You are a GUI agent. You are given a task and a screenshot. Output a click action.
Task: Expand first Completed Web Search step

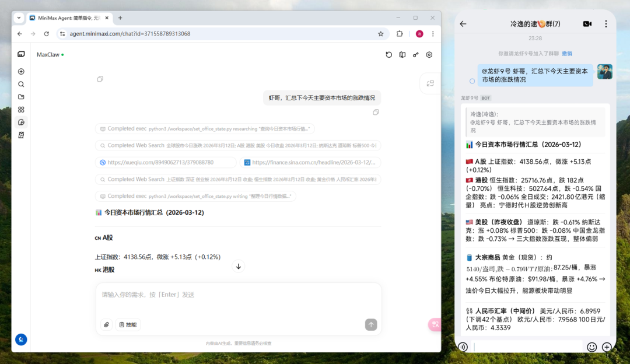point(238,145)
